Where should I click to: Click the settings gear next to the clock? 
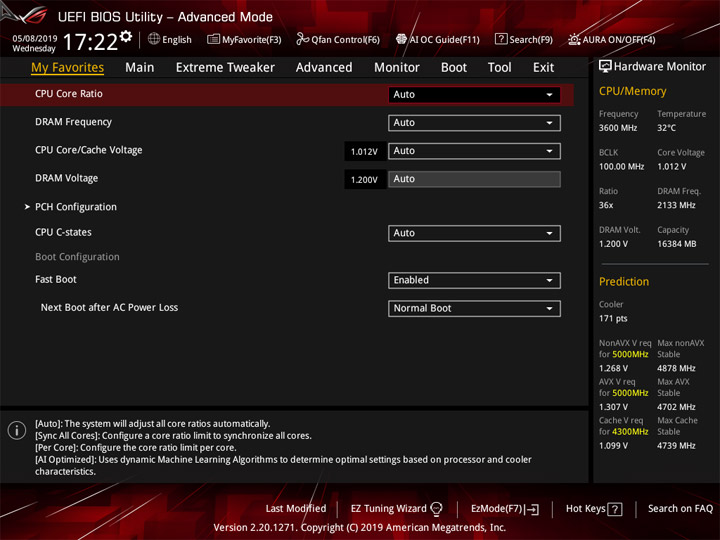pyautogui.click(x=126, y=36)
